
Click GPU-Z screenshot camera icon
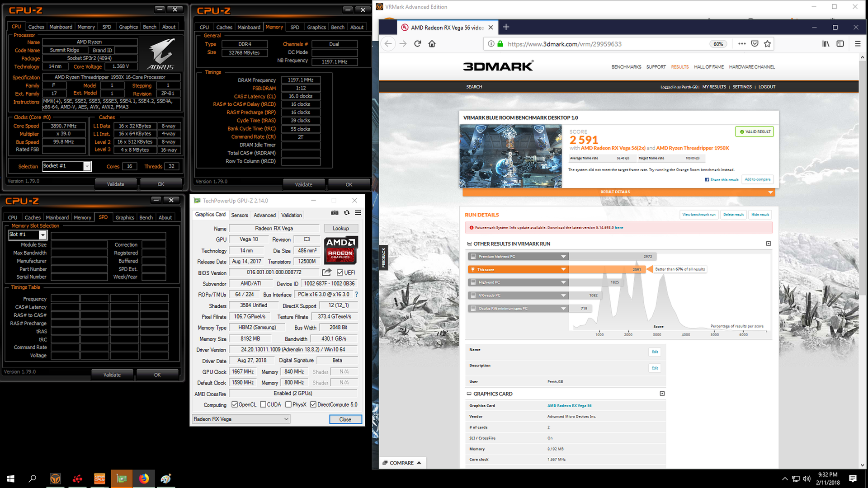tap(335, 213)
